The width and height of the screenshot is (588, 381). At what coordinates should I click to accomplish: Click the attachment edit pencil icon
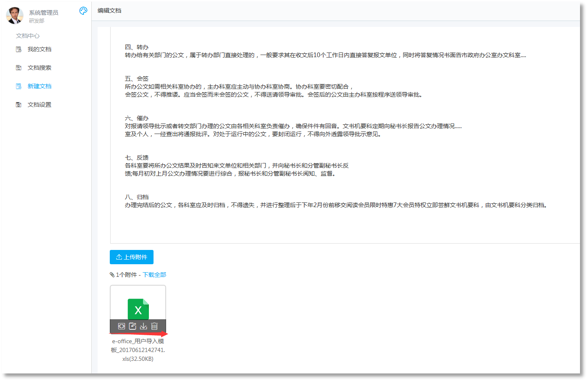click(x=132, y=326)
